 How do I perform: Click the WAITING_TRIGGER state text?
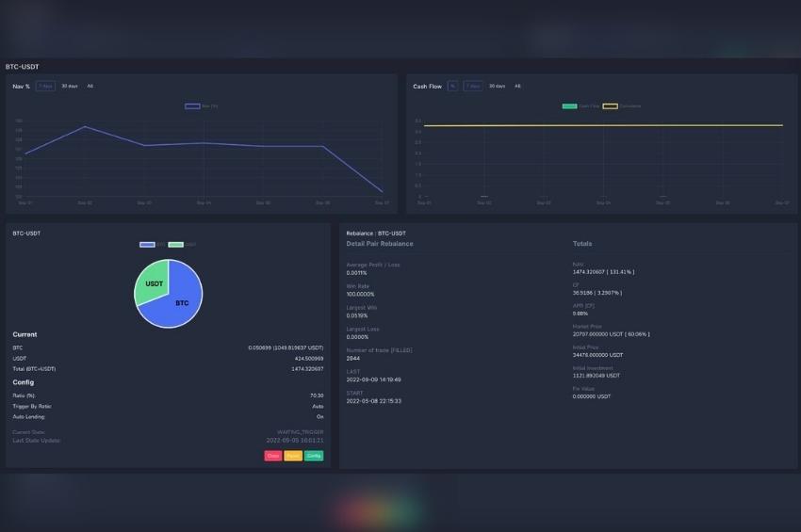point(300,432)
